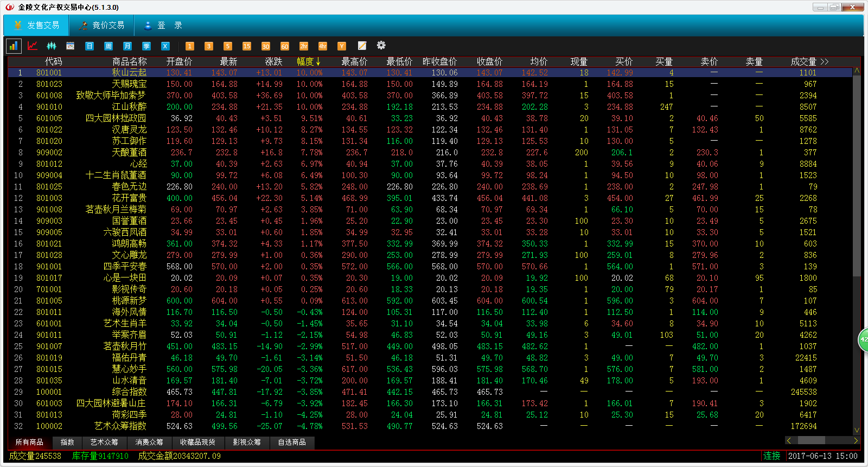
Task: Click the 登录 login menu
Action: tap(163, 26)
